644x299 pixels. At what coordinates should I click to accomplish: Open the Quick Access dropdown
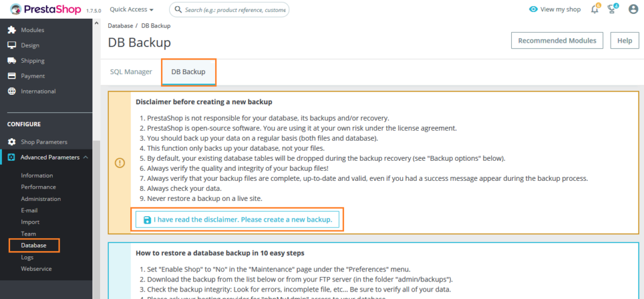[x=131, y=9]
